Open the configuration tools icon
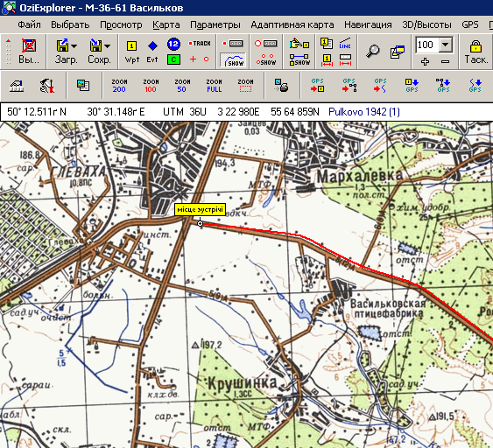The height and width of the screenshot is (448, 493). click(x=47, y=86)
